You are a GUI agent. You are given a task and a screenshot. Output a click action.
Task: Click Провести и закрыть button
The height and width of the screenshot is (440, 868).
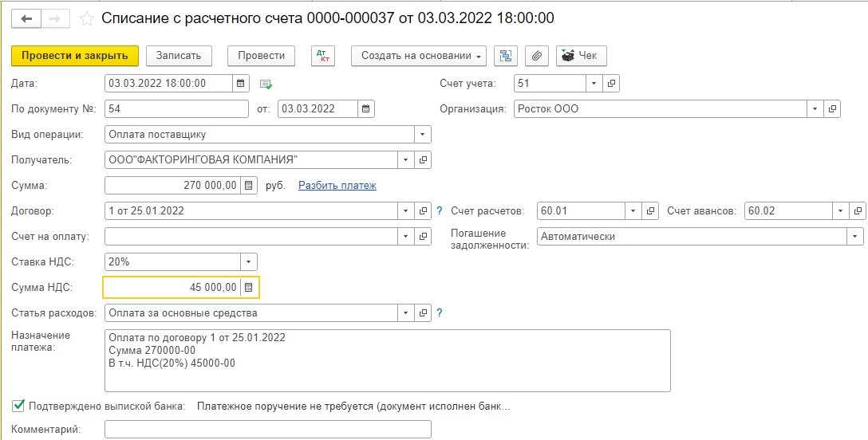pyautogui.click(x=75, y=56)
